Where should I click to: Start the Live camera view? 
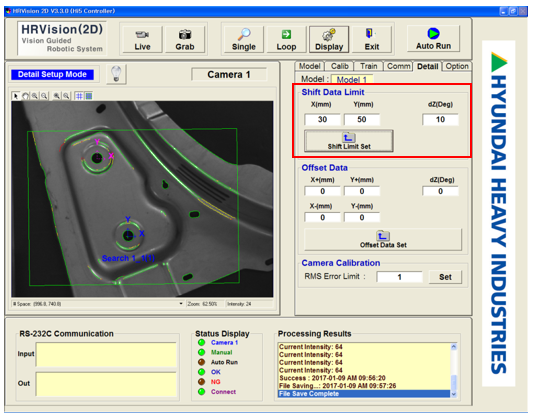coord(142,40)
